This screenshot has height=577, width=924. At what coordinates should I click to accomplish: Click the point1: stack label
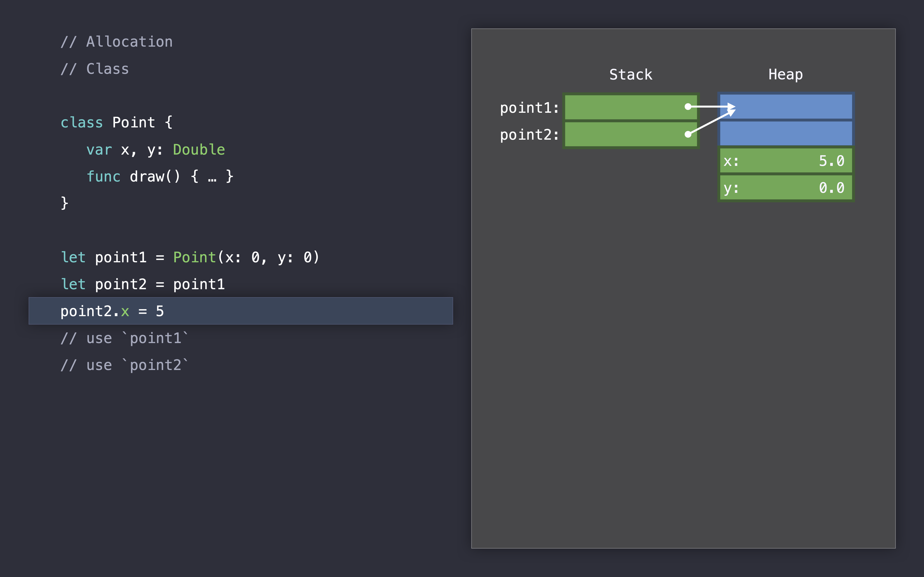[x=529, y=108]
